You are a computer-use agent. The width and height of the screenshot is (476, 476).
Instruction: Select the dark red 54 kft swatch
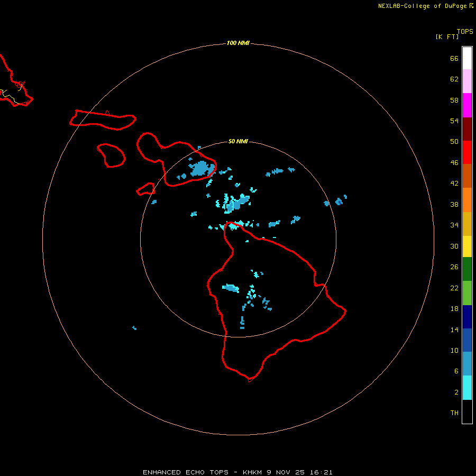point(467,129)
